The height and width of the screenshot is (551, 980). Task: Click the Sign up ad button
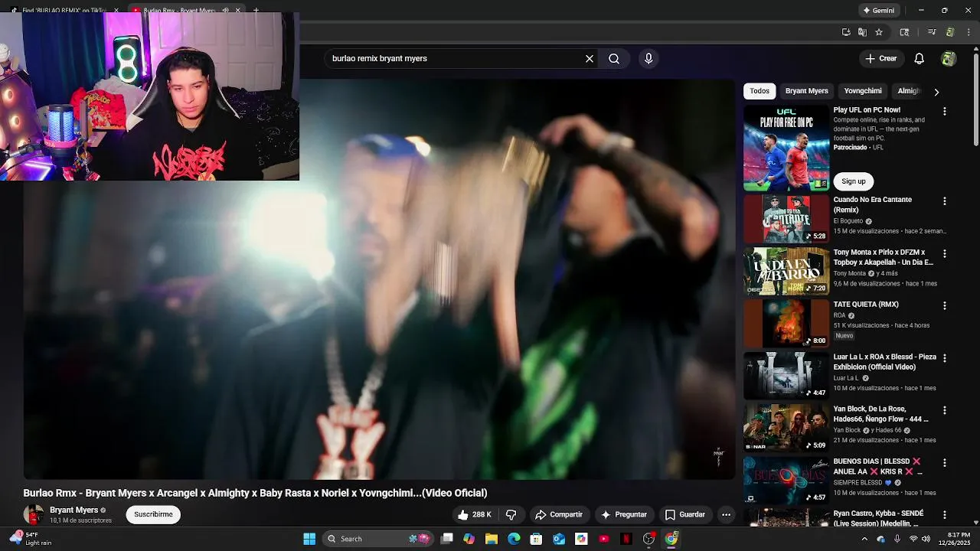pyautogui.click(x=854, y=181)
